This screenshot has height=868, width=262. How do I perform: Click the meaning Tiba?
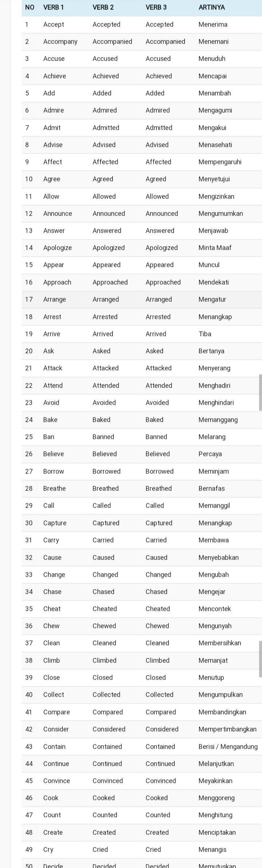205,334
